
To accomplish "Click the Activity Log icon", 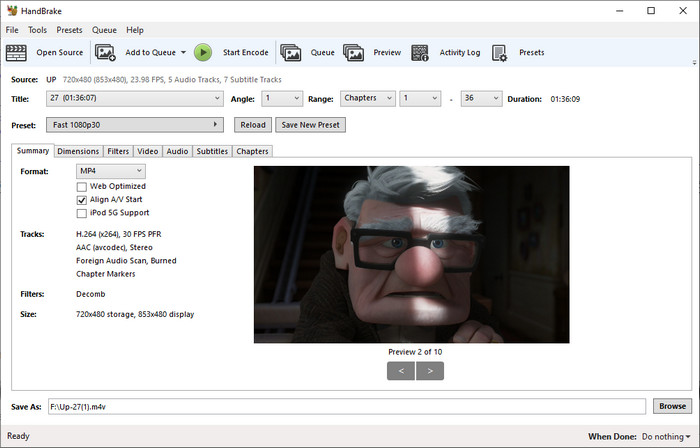I will point(420,53).
